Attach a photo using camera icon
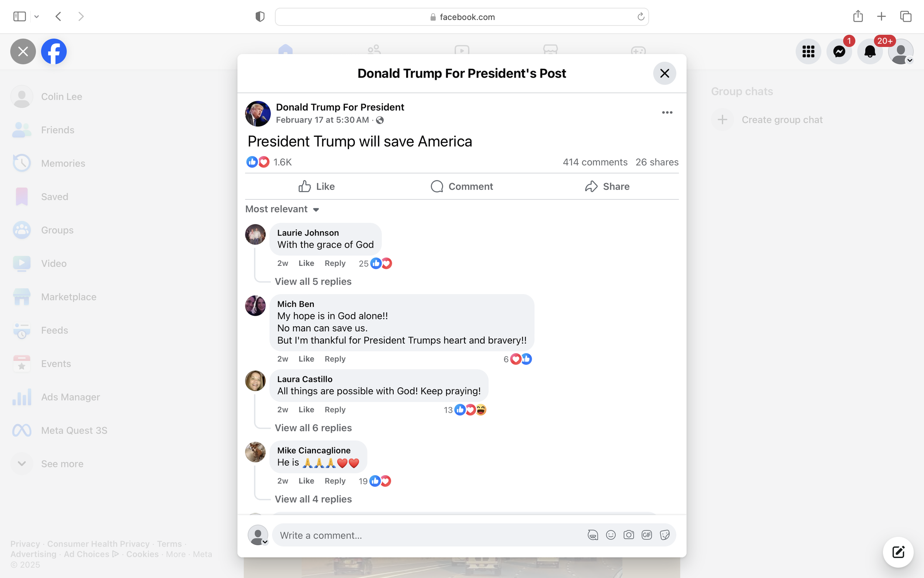This screenshot has width=924, height=578. point(629,535)
